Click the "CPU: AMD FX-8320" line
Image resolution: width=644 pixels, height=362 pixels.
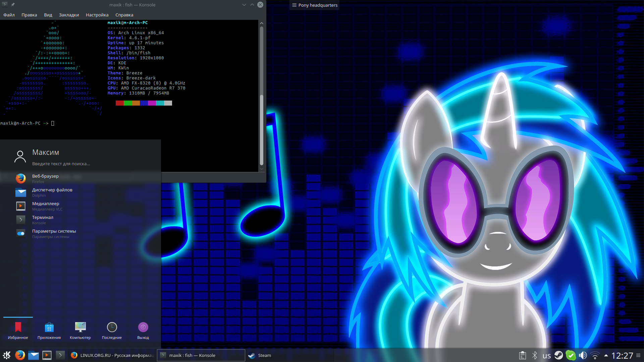pyautogui.click(x=146, y=83)
